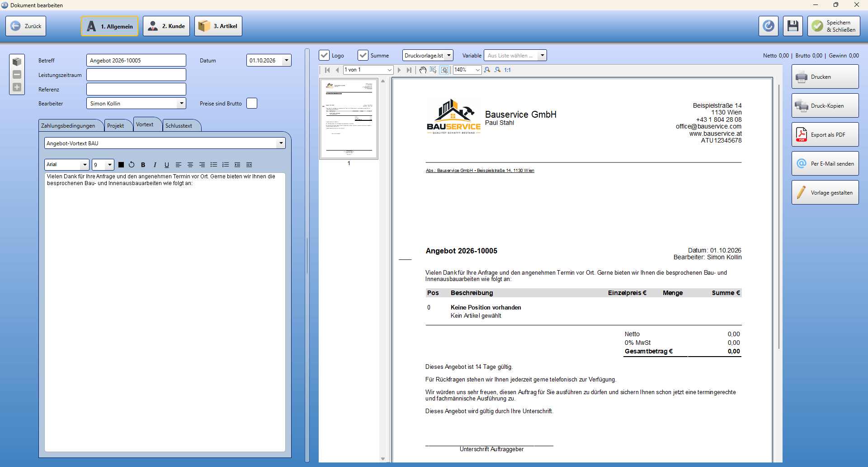Open the 3. Artikel section
Viewport: 868px width, 467px height.
pyautogui.click(x=218, y=26)
